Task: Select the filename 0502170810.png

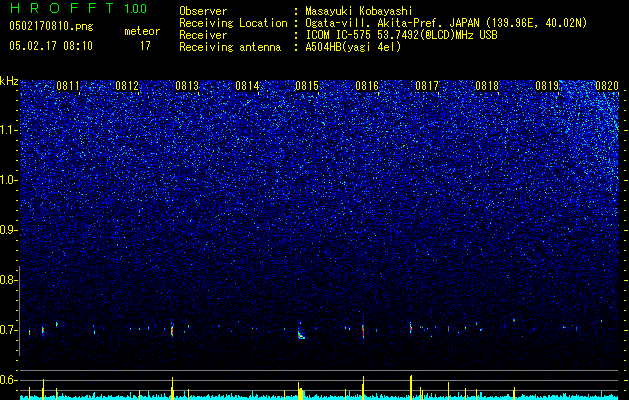Action: [51, 27]
